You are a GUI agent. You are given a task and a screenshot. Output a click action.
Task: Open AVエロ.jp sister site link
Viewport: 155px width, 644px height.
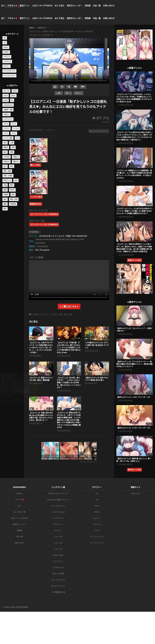[136, 493]
